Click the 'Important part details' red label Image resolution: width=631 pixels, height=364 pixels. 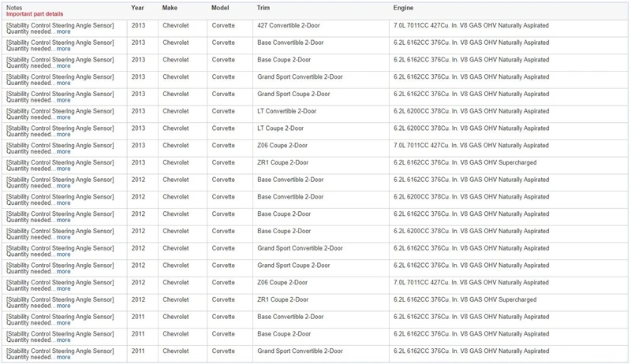tap(35, 14)
